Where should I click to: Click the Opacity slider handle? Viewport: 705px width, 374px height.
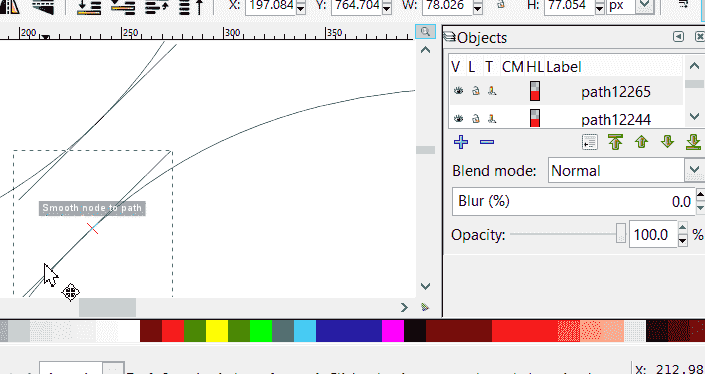tap(621, 233)
